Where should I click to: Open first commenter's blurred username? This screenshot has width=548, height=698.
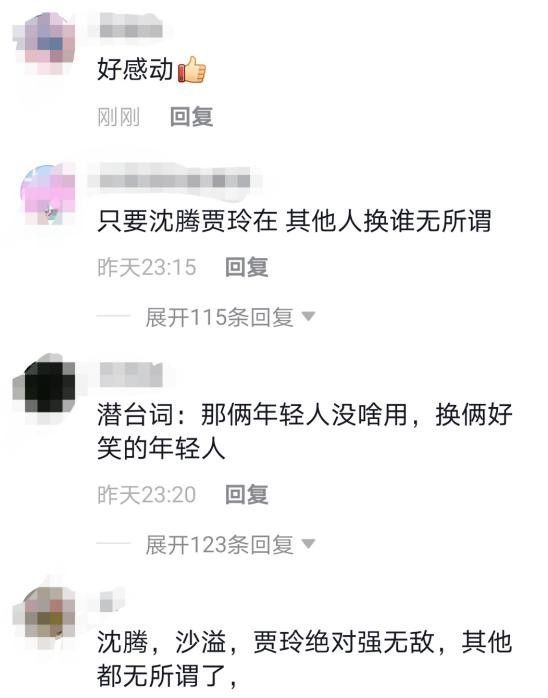131,28
